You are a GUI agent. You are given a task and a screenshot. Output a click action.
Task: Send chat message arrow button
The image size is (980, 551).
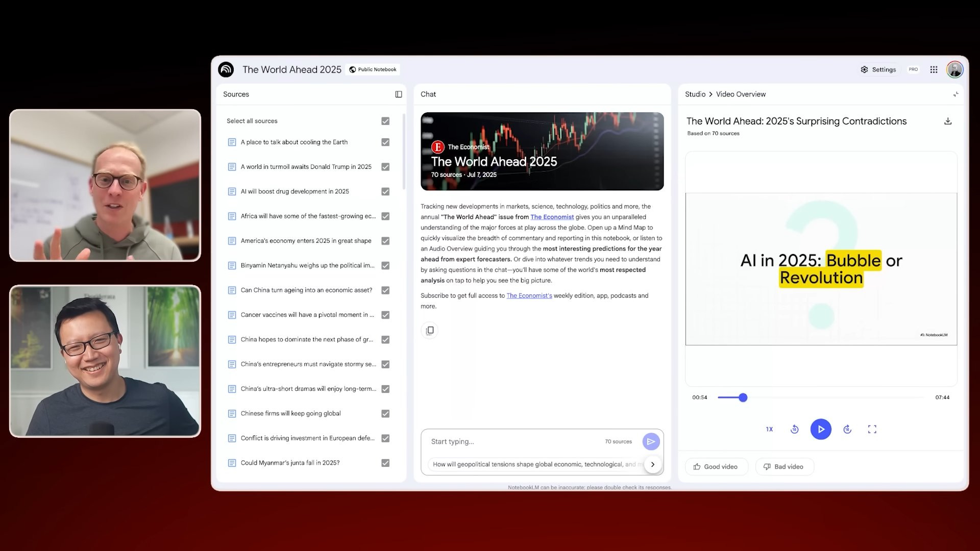651,441
